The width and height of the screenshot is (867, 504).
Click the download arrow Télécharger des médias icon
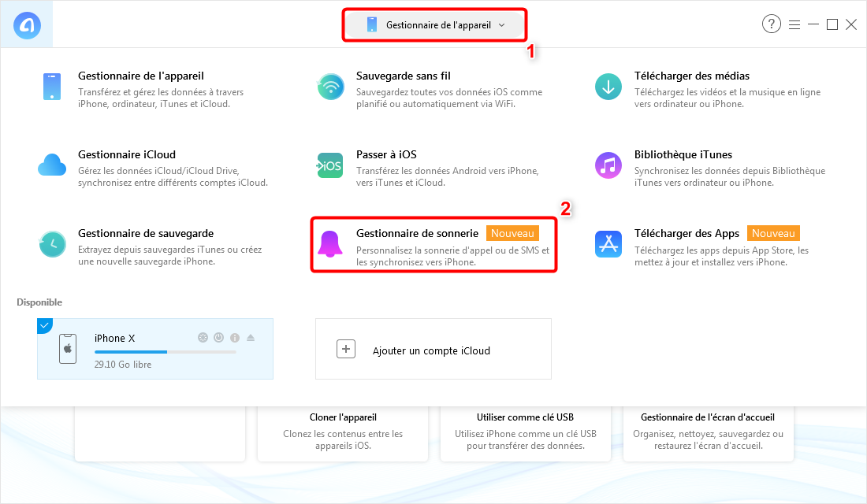click(x=608, y=87)
